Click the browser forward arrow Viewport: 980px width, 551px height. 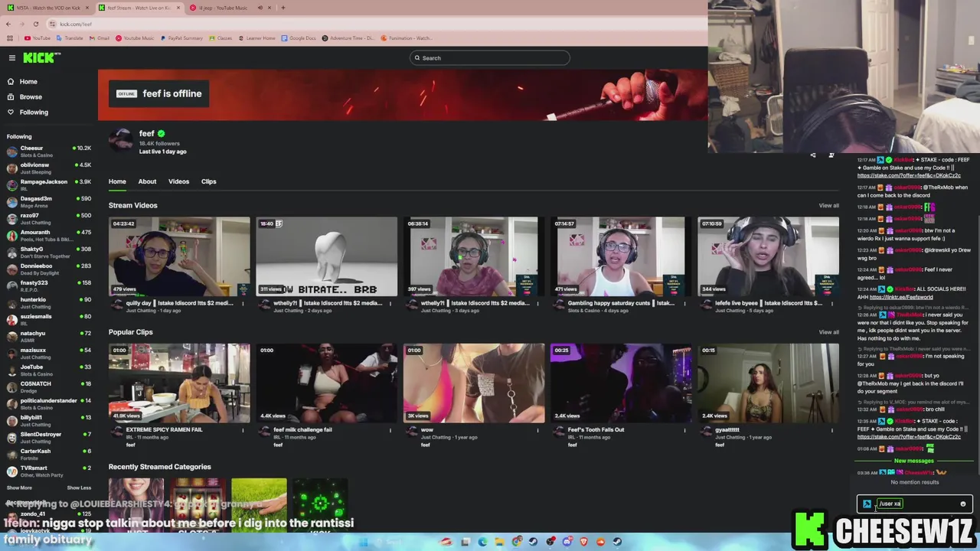click(21, 24)
